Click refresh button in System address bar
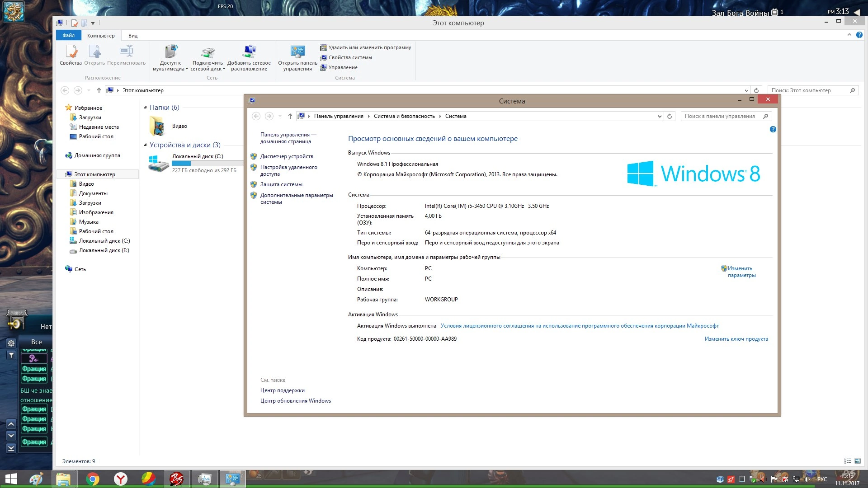Viewport: 868px width, 488px height. point(670,116)
